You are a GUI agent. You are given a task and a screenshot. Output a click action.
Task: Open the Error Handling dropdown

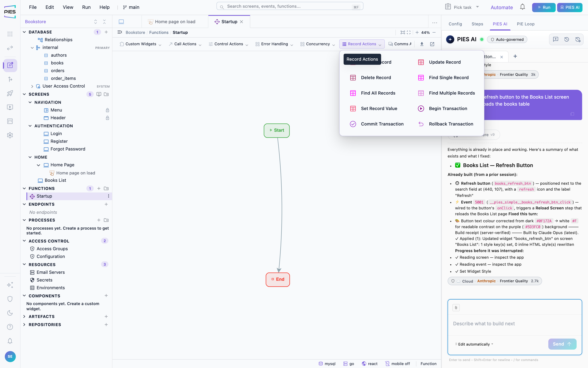click(x=274, y=44)
